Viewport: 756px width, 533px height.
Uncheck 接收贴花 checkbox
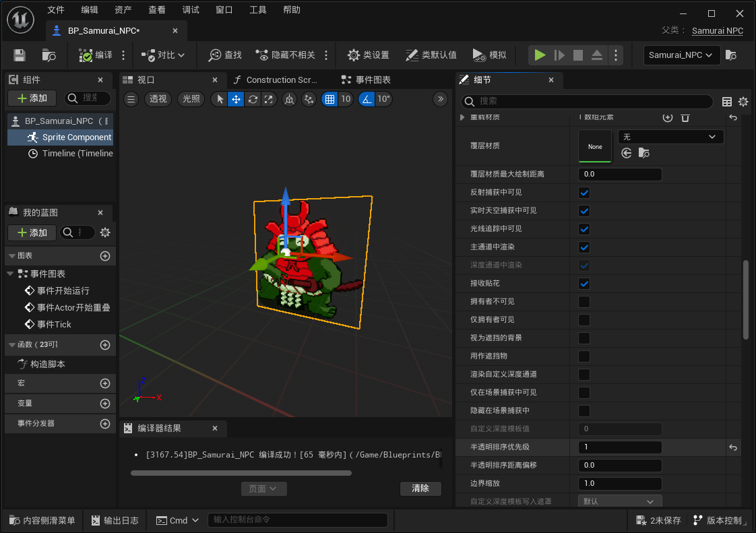click(x=584, y=284)
